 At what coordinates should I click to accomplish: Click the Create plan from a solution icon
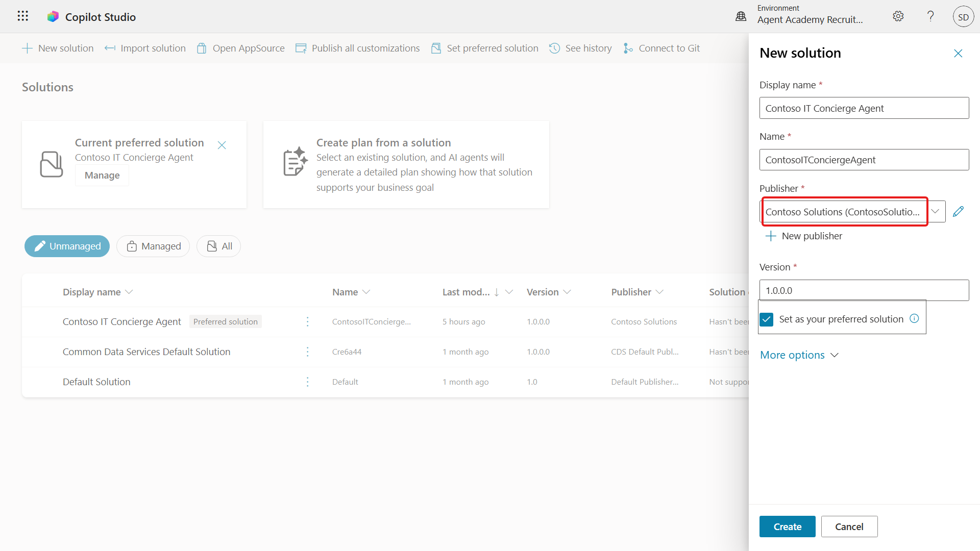[x=295, y=162]
